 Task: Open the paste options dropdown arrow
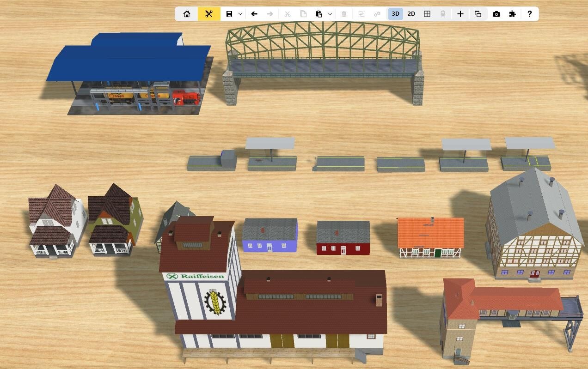330,14
